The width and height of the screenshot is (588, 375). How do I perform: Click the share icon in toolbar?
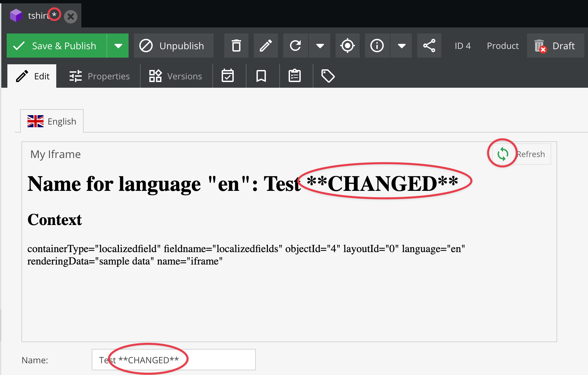pos(429,46)
